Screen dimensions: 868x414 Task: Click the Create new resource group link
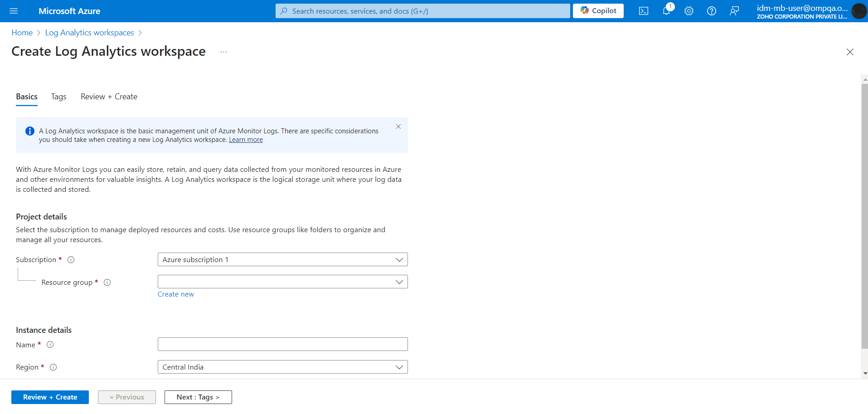[175, 294]
